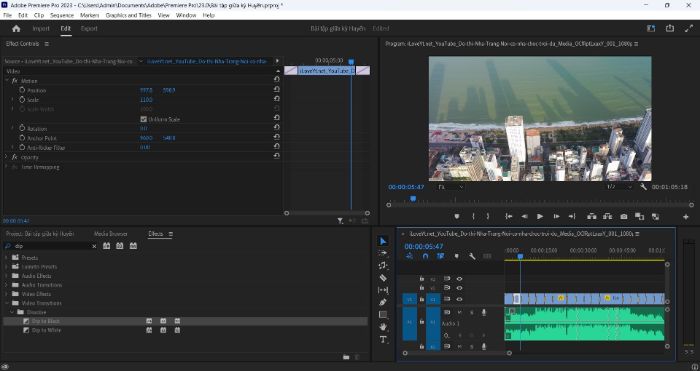Image resolution: width=700 pixels, height=371 pixels.
Task: Reset the Opacity effect
Action: tap(277, 156)
